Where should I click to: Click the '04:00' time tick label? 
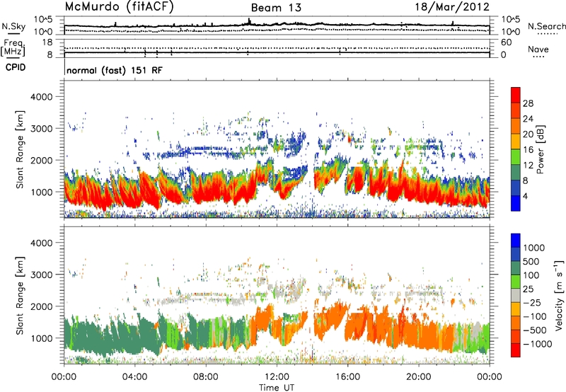[x=134, y=377]
